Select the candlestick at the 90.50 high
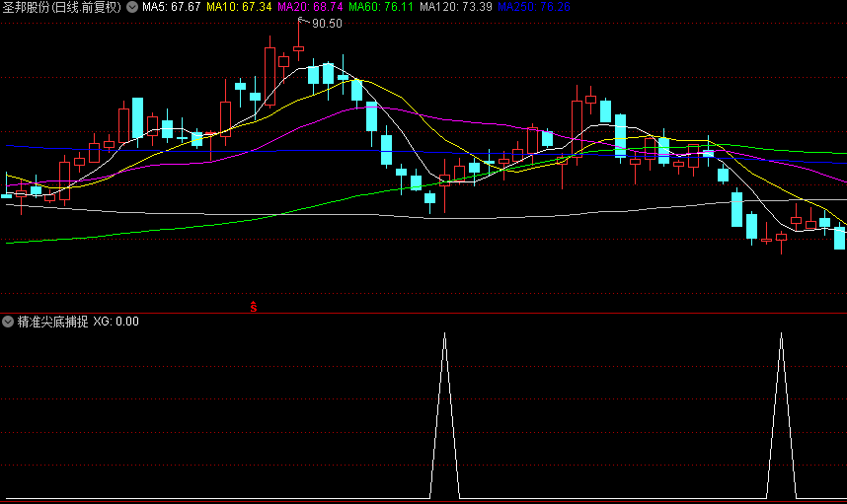Image resolution: width=847 pixels, height=504 pixels. pos(299,48)
